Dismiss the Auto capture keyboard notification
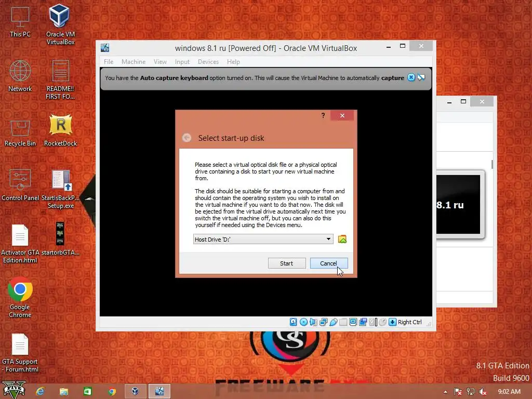 (411, 77)
